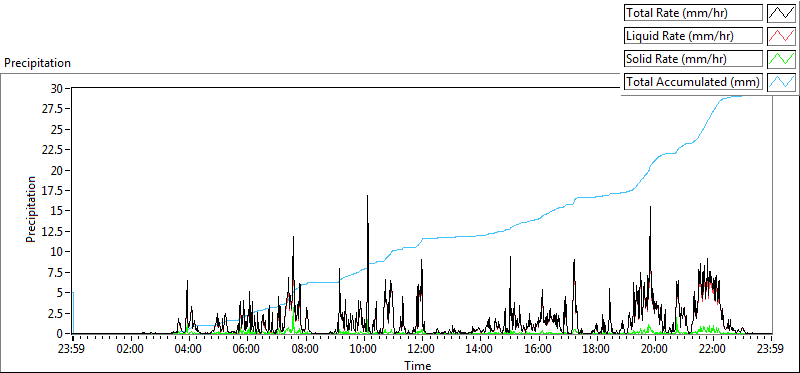Select the Liquid Rate (mm/hr) legend label
The image size is (800, 373).
694,36
